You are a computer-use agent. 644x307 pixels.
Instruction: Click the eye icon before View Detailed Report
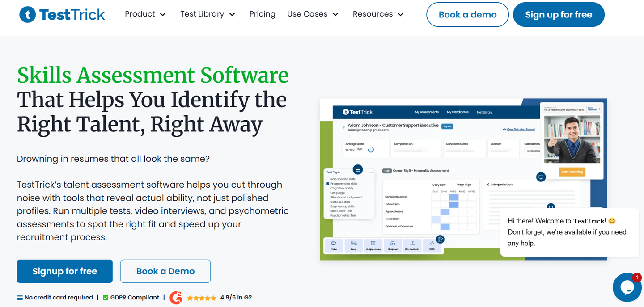(x=504, y=130)
